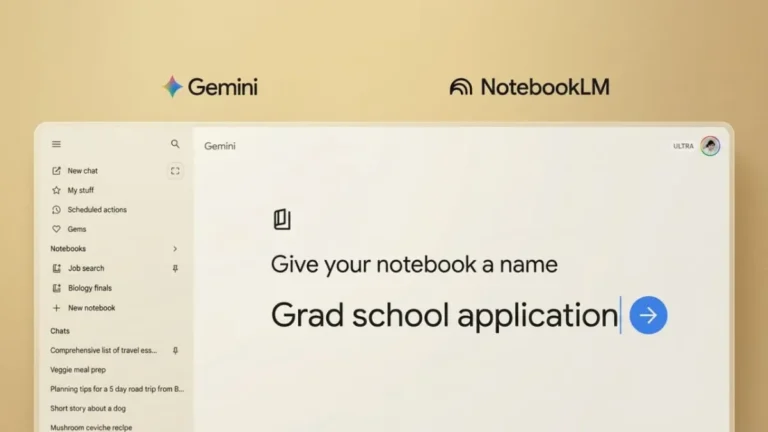The height and width of the screenshot is (432, 768).
Task: Click the notebook name input field
Action: point(445,315)
